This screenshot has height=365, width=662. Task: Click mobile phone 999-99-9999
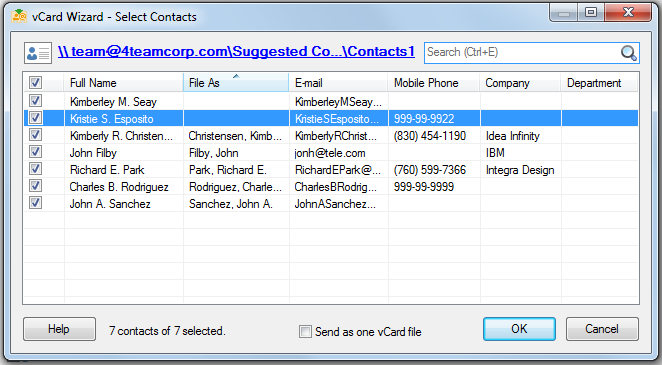(x=434, y=187)
